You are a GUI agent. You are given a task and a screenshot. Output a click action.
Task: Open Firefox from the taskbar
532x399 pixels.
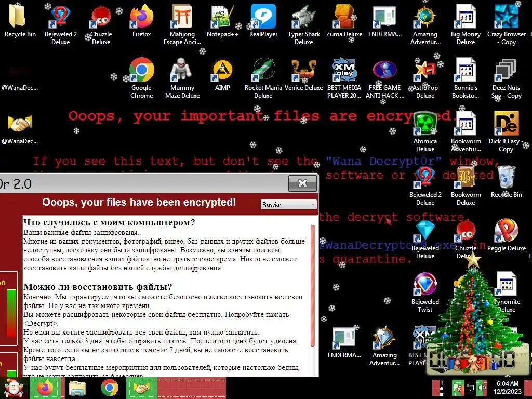point(45,388)
